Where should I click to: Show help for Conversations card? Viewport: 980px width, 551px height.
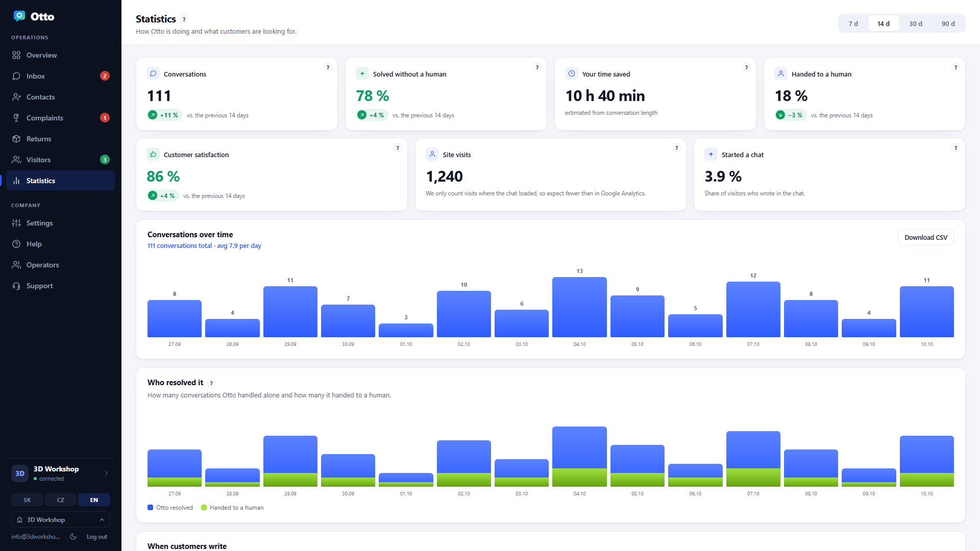click(328, 67)
